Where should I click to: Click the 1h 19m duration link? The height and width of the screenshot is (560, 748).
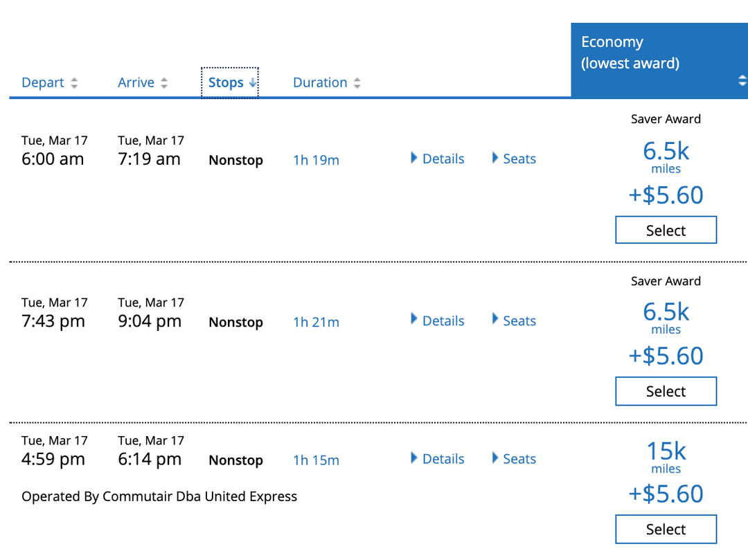tap(316, 159)
